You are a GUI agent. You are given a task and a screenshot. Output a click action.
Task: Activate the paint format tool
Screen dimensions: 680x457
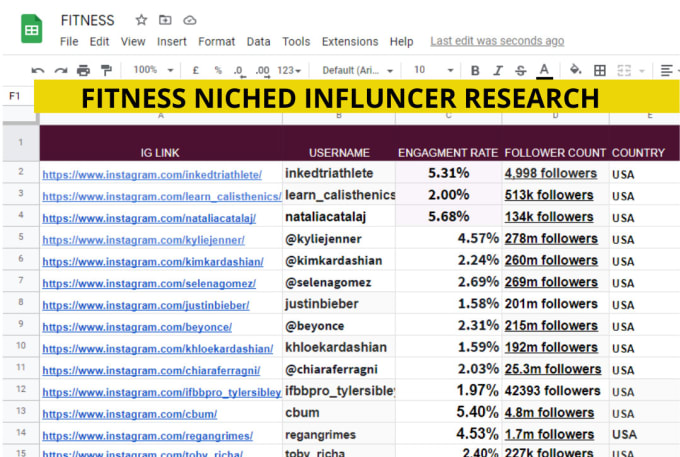[106, 70]
